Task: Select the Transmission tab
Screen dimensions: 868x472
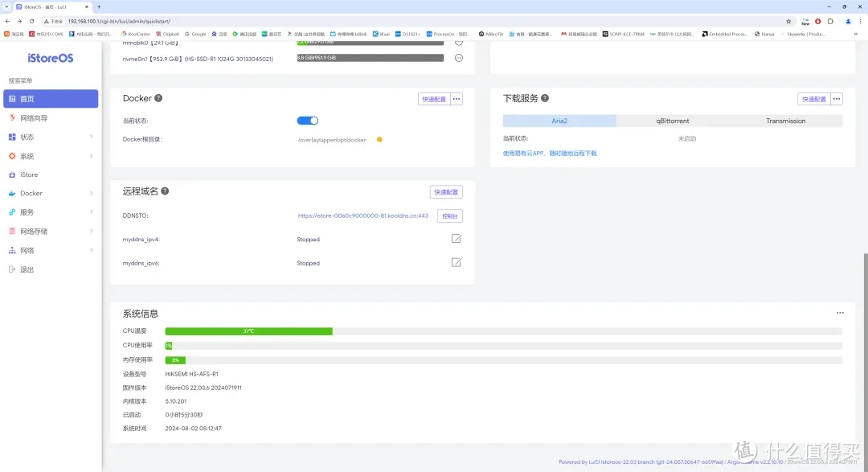Action: point(785,121)
